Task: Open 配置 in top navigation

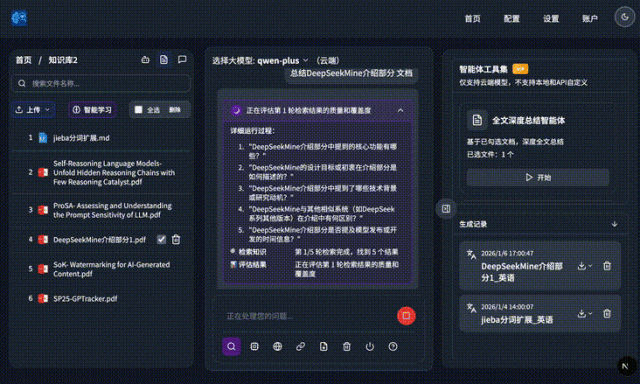Action: tap(511, 19)
